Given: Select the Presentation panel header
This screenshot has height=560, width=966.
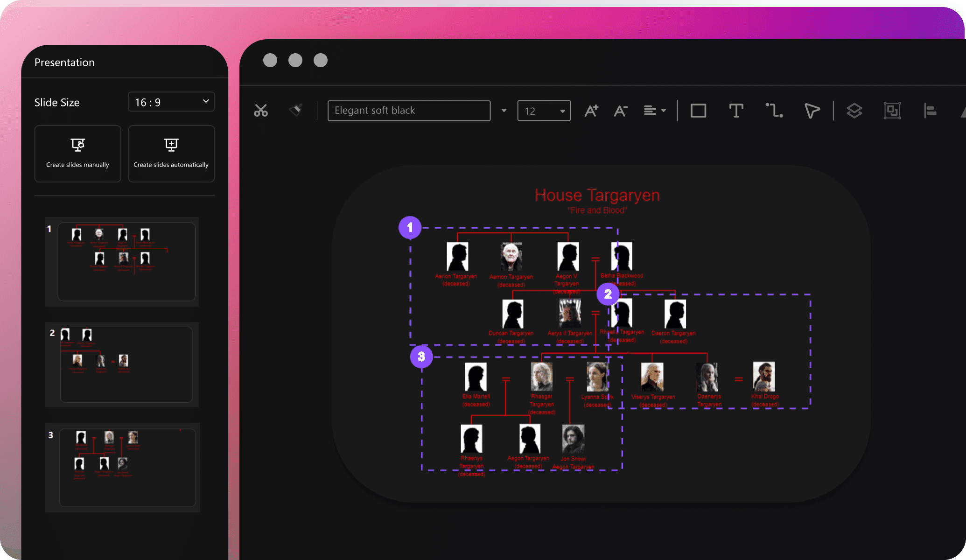Looking at the screenshot, I should tap(64, 63).
